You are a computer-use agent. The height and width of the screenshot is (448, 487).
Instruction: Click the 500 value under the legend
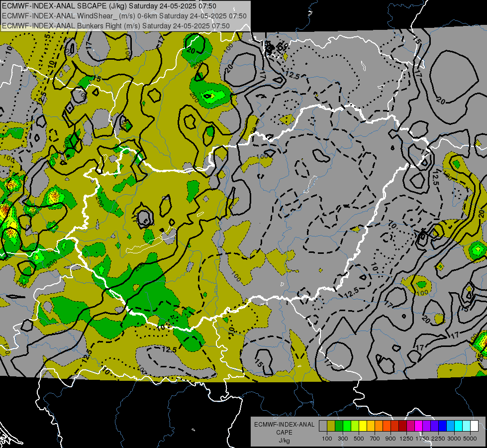[x=359, y=439]
